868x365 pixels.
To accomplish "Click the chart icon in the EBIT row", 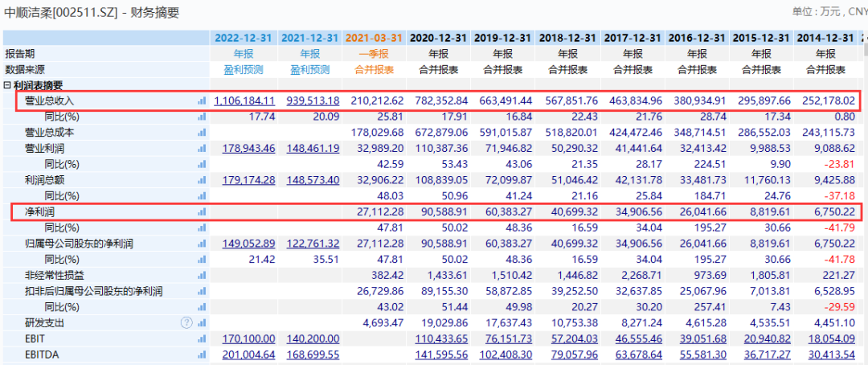I will [202, 338].
